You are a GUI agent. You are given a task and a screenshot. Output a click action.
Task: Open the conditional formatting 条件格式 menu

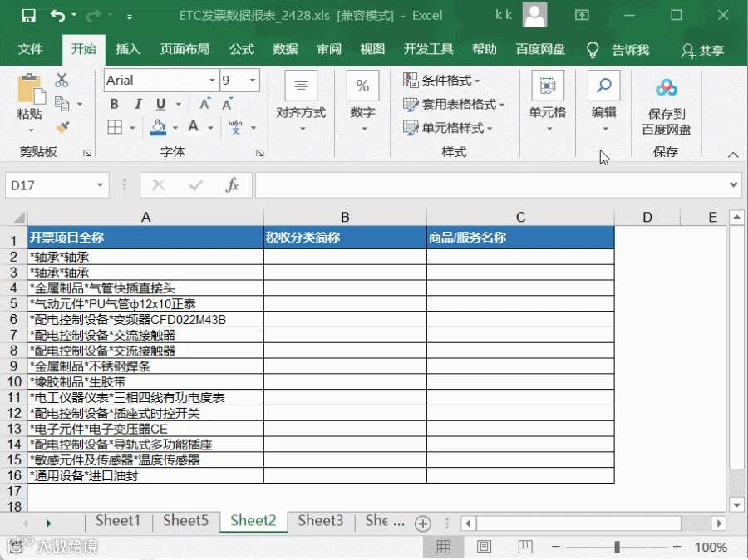442,80
